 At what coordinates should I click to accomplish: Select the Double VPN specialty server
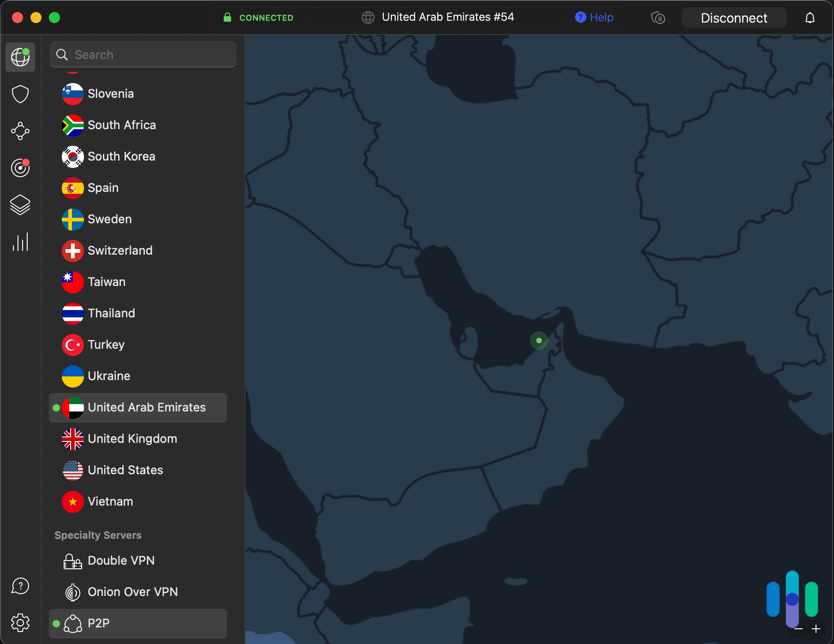point(121,561)
